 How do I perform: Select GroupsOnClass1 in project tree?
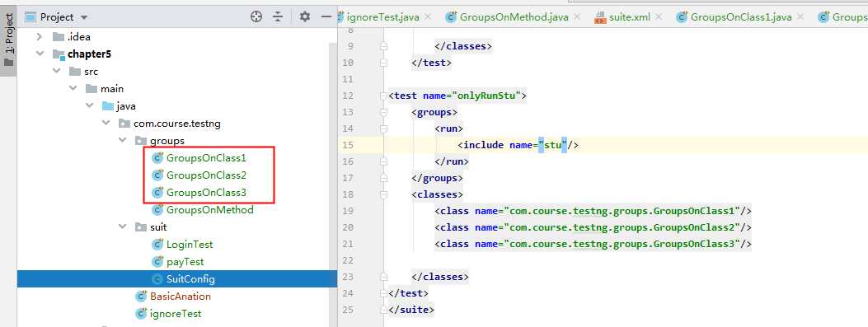(x=206, y=157)
